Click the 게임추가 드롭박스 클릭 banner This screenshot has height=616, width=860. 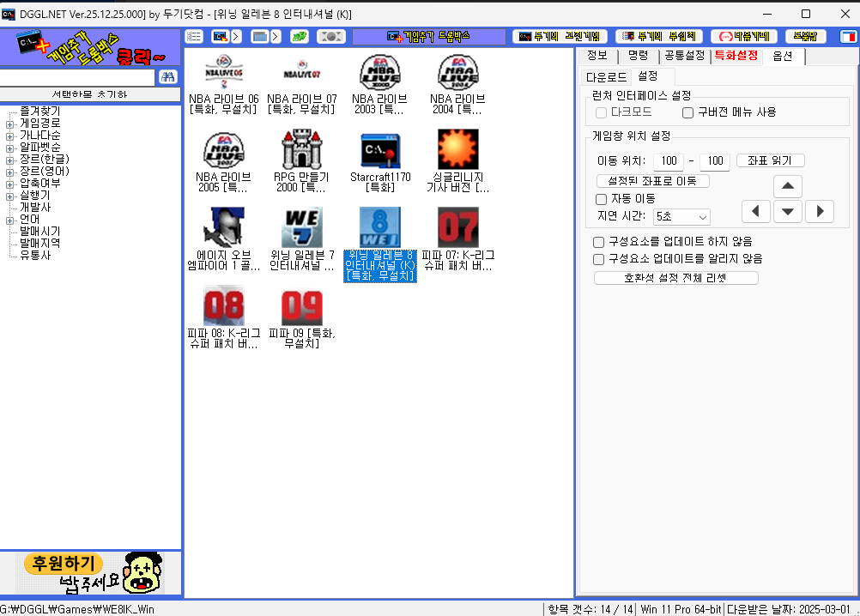90,48
